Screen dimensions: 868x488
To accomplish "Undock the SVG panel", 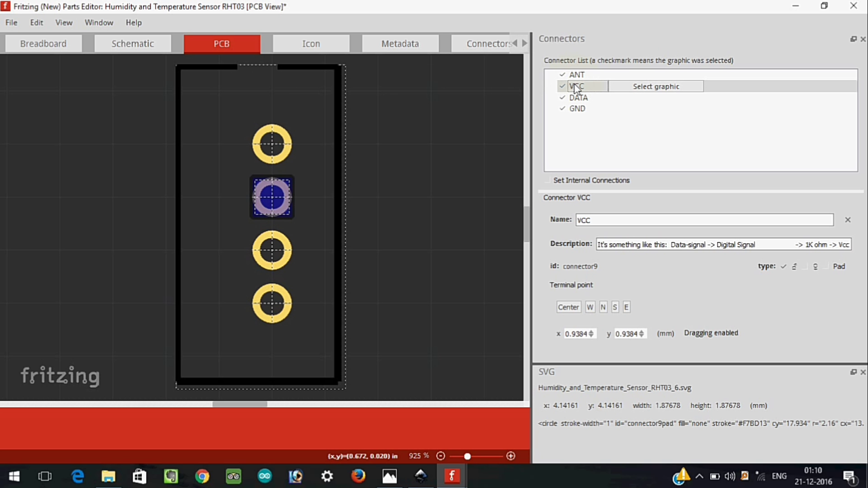I will [x=853, y=372].
